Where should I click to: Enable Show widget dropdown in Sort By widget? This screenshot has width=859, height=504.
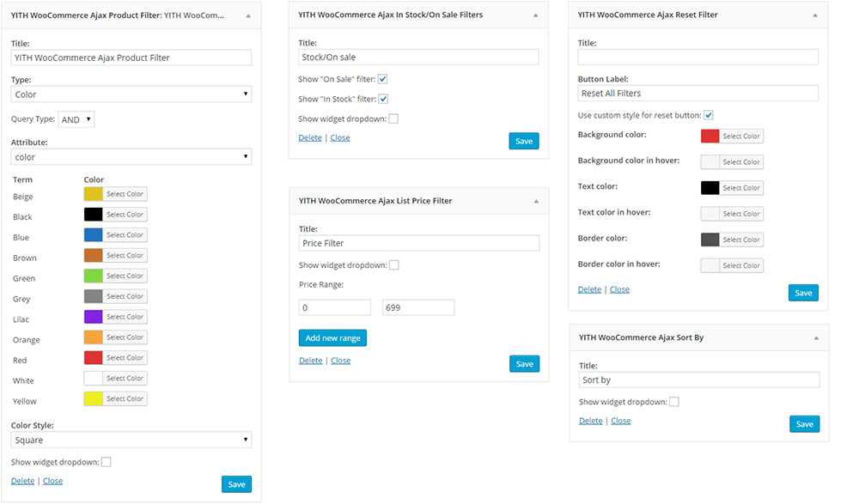point(674,402)
